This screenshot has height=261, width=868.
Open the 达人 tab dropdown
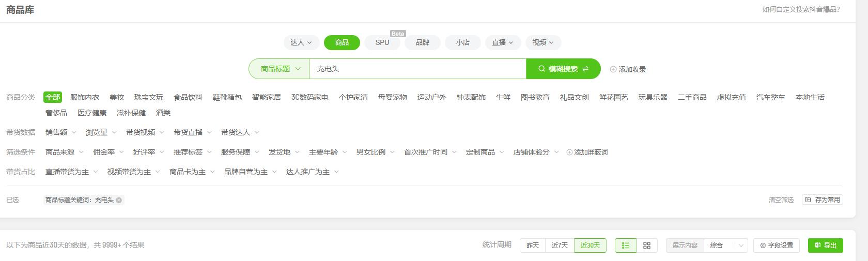click(x=301, y=42)
